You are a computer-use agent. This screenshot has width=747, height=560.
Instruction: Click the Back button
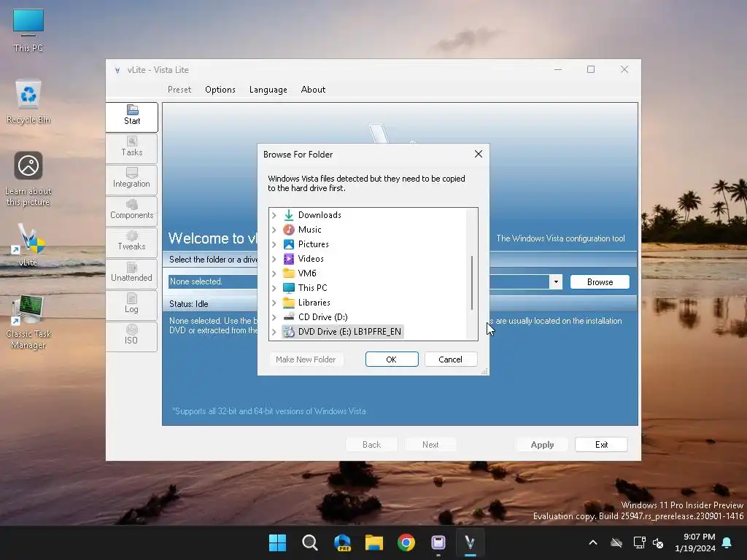pos(371,444)
